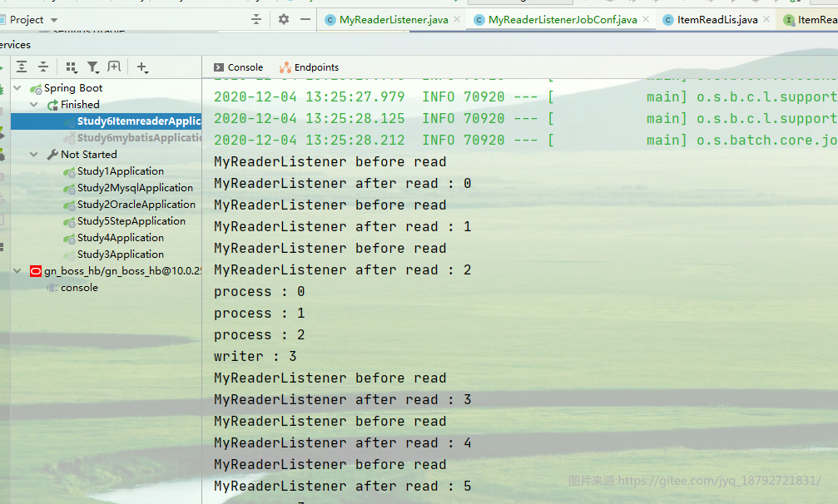This screenshot has height=504, width=838.
Task: Click the Add Service plus icon
Action: [x=142, y=67]
